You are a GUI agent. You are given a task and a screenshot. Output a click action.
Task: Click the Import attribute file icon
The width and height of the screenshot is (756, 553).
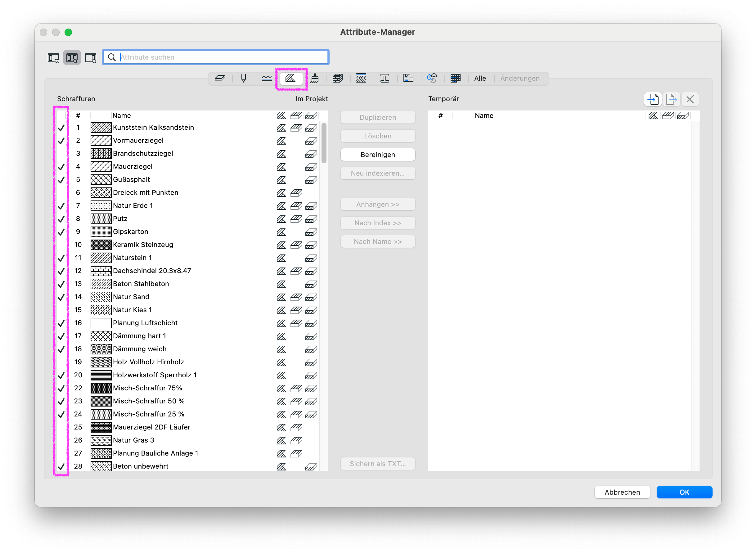click(x=653, y=99)
